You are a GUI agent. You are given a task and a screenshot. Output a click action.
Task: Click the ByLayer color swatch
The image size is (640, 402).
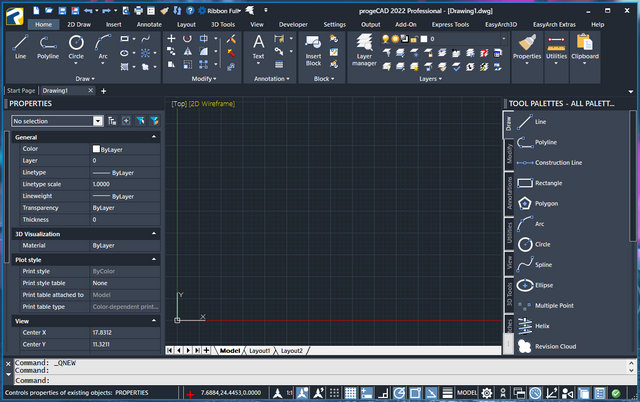[x=96, y=149]
